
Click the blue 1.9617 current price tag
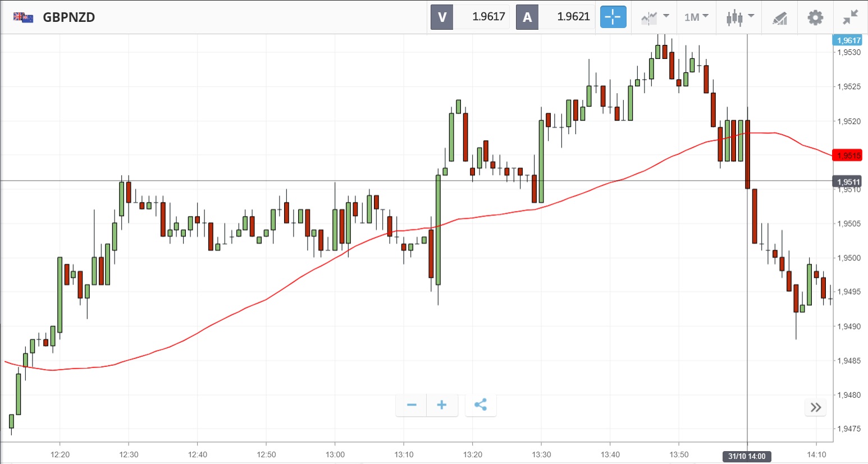click(x=848, y=40)
